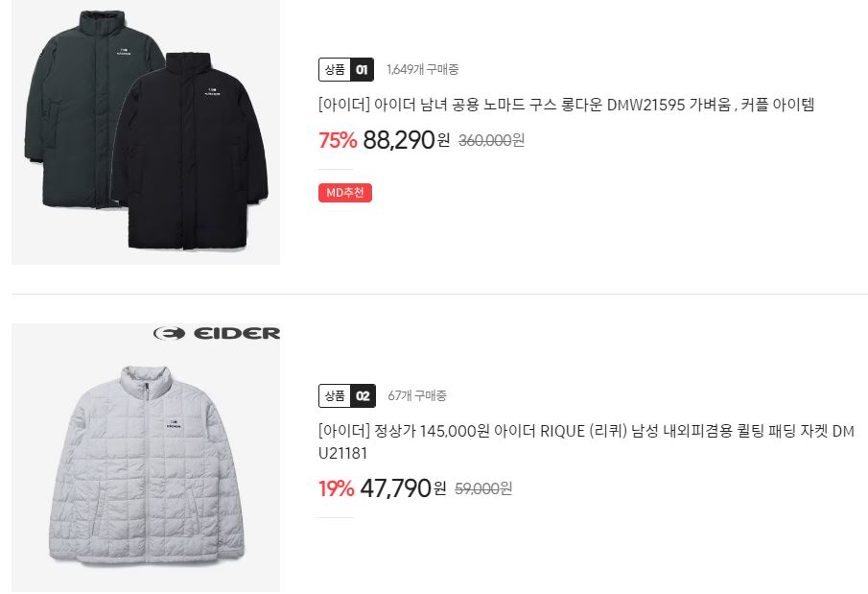The width and height of the screenshot is (868, 594).
Task: Click the chest logo on the black coat
Action: (213, 92)
